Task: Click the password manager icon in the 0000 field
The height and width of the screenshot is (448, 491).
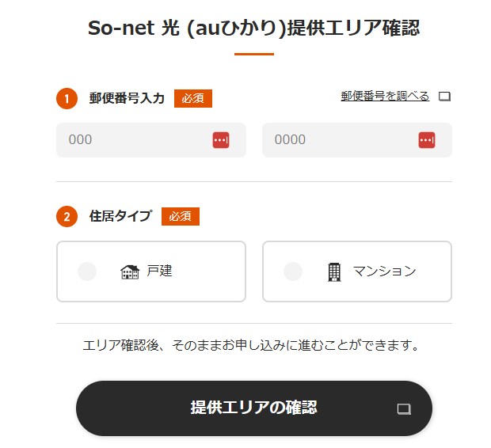Action: point(427,140)
